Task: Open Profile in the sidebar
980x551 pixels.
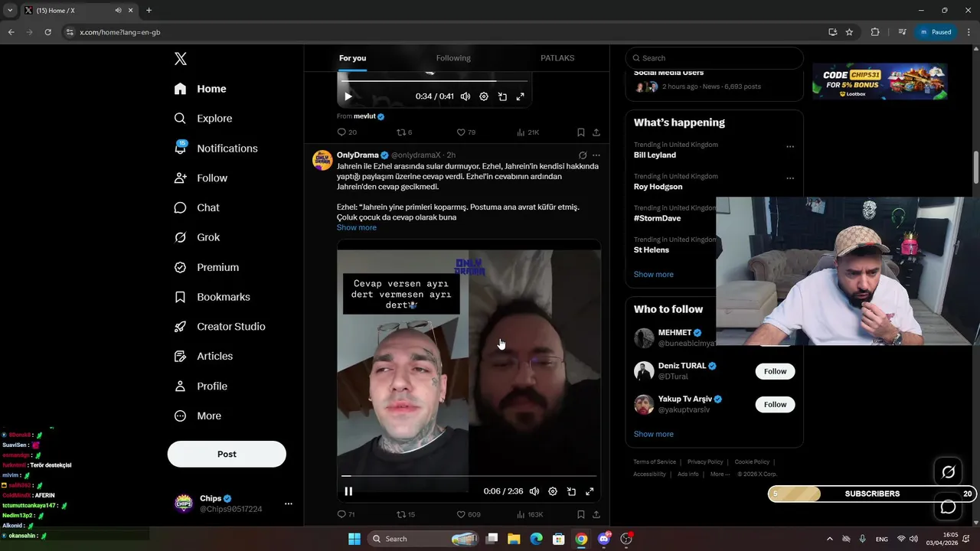Action: tap(201, 386)
